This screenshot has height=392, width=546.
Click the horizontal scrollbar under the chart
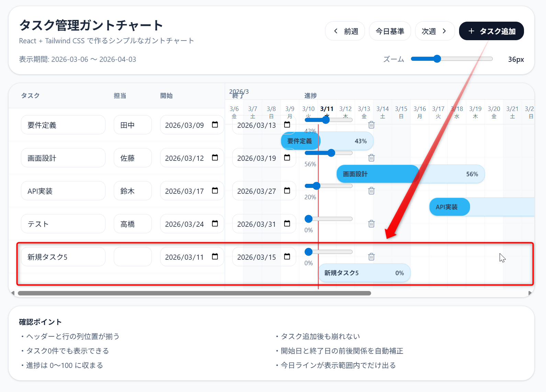tap(194, 293)
